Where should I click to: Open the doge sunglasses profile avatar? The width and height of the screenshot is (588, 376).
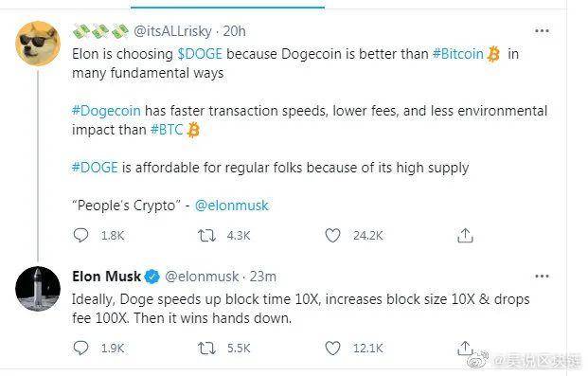(38, 44)
